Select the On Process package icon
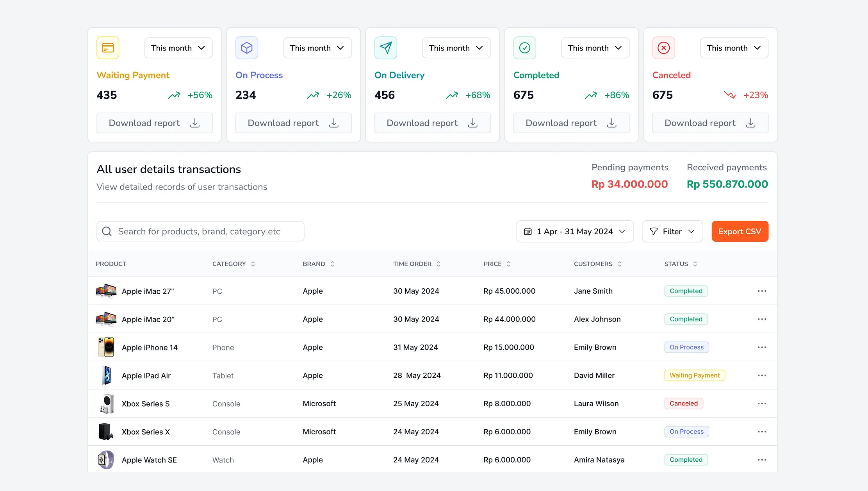 click(x=246, y=48)
